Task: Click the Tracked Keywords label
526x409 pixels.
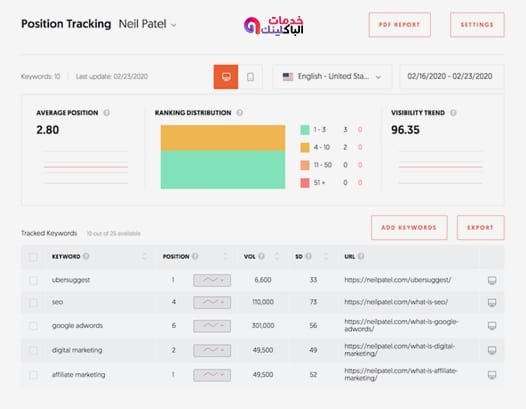Action: click(x=49, y=233)
